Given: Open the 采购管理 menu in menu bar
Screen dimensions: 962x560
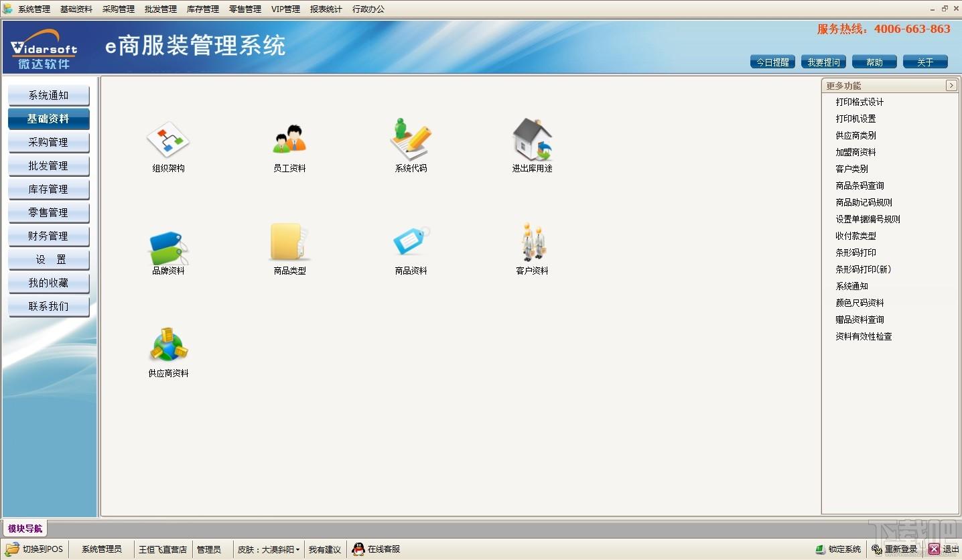Looking at the screenshot, I should click(119, 9).
